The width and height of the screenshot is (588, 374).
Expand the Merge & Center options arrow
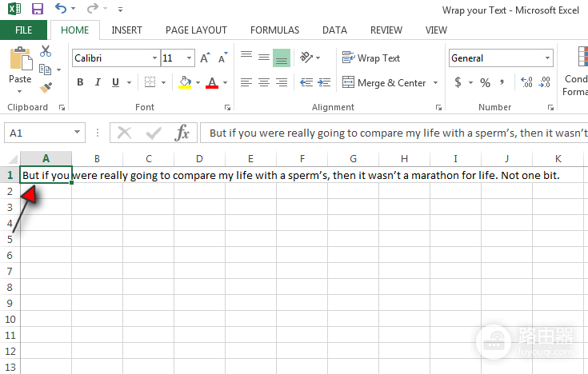(x=435, y=82)
